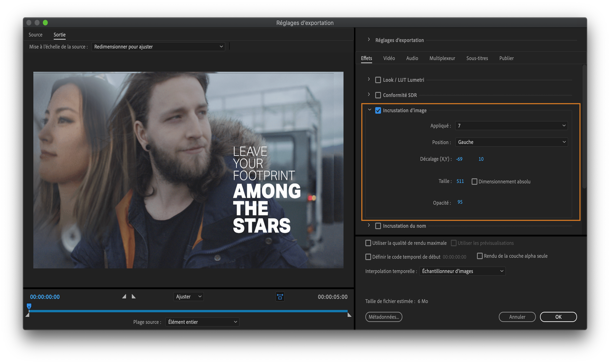610x364 pixels.
Task: Expand the Réglages d'exportation section
Action: pyautogui.click(x=369, y=39)
